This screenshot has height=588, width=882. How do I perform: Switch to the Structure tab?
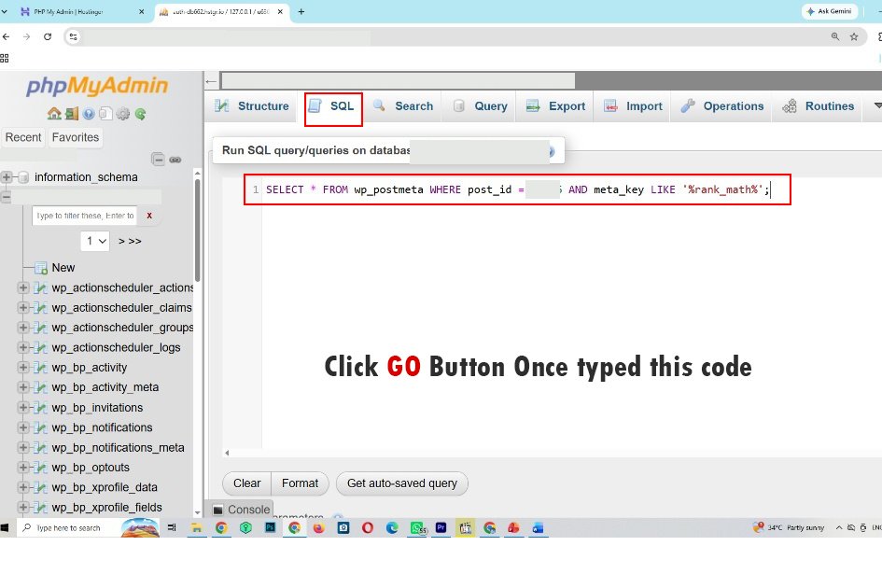point(252,106)
